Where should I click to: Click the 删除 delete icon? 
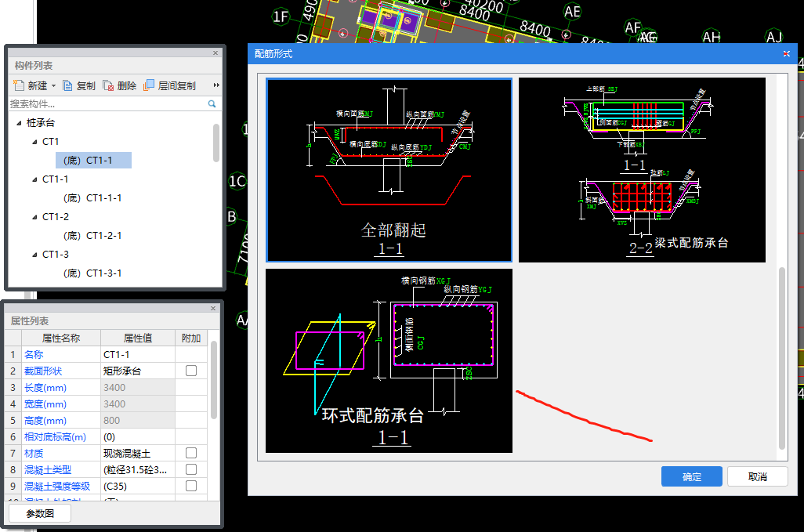[108, 85]
